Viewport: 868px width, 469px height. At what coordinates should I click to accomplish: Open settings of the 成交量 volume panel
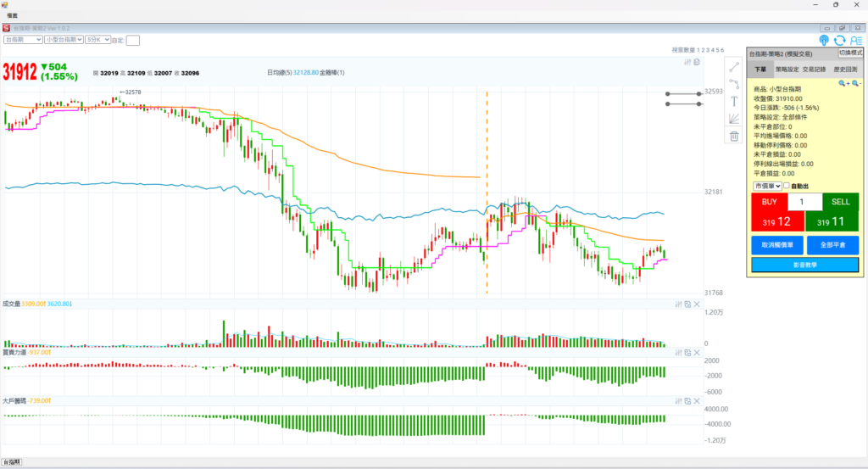pyautogui.click(x=678, y=304)
